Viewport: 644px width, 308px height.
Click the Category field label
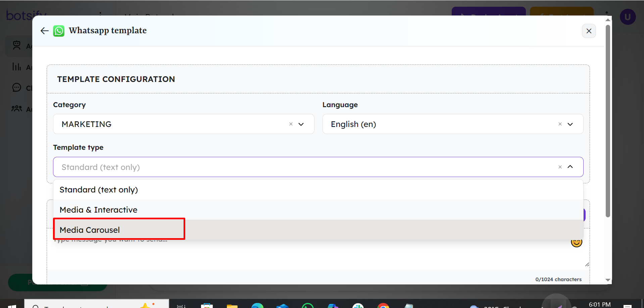click(69, 105)
